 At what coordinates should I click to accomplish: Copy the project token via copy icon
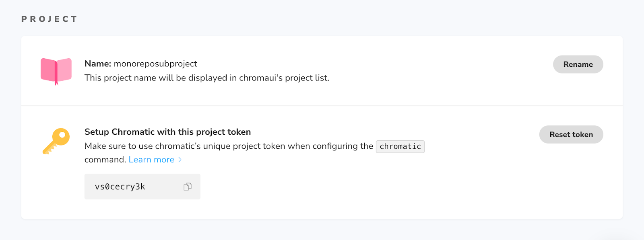pos(188,187)
